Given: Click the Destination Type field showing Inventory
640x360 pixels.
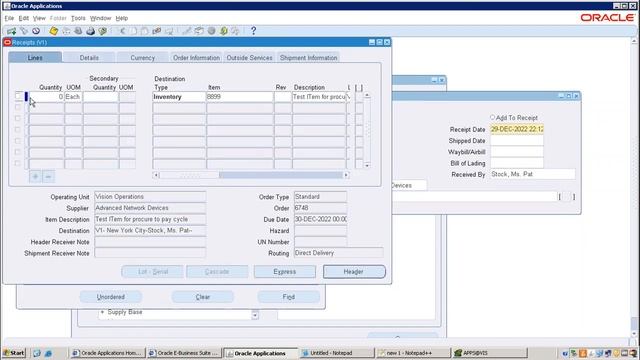Looking at the screenshot, I should point(179,97).
